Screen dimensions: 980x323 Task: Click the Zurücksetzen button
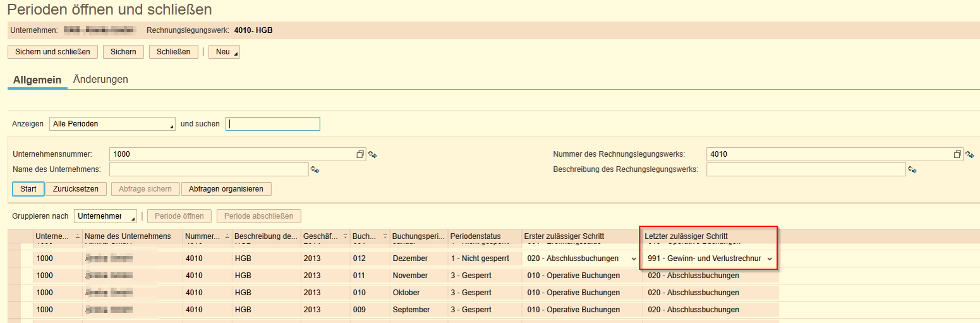coord(76,189)
